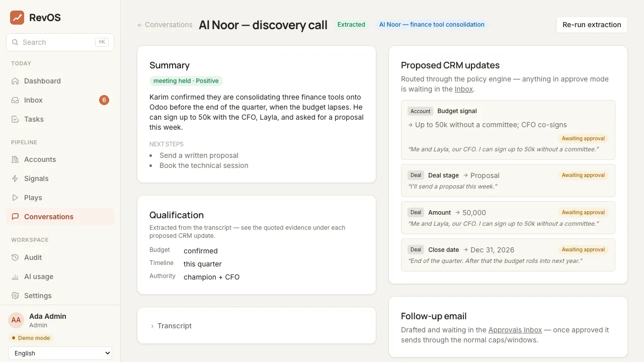Click the Tasks checkbox icon
This screenshot has height=362, width=644.
click(x=15, y=119)
